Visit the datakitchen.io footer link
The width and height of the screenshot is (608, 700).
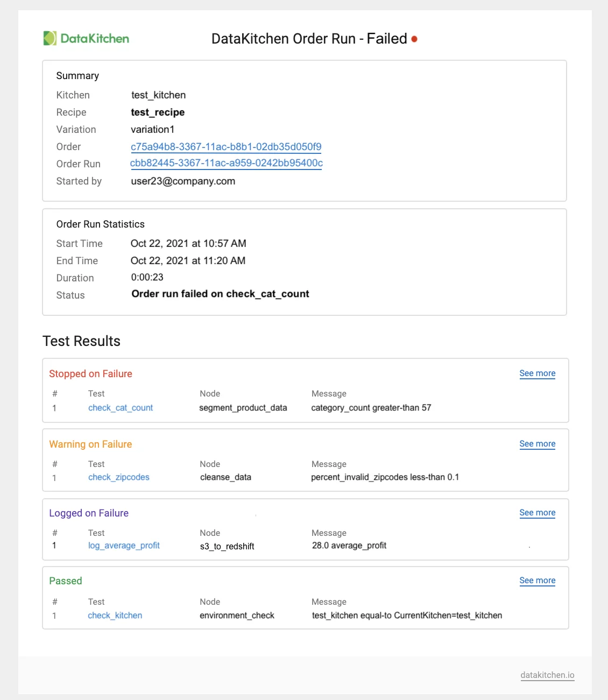[547, 675]
